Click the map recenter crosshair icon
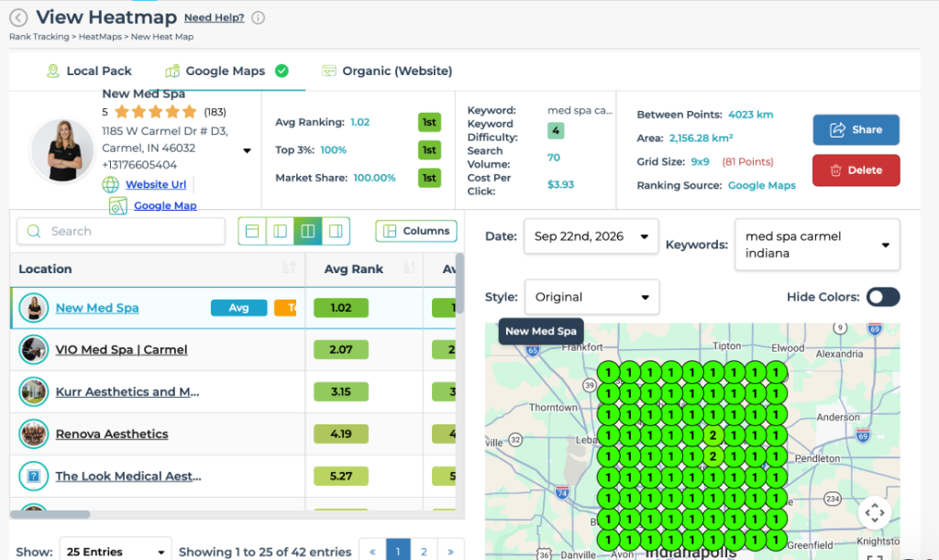 point(874,512)
